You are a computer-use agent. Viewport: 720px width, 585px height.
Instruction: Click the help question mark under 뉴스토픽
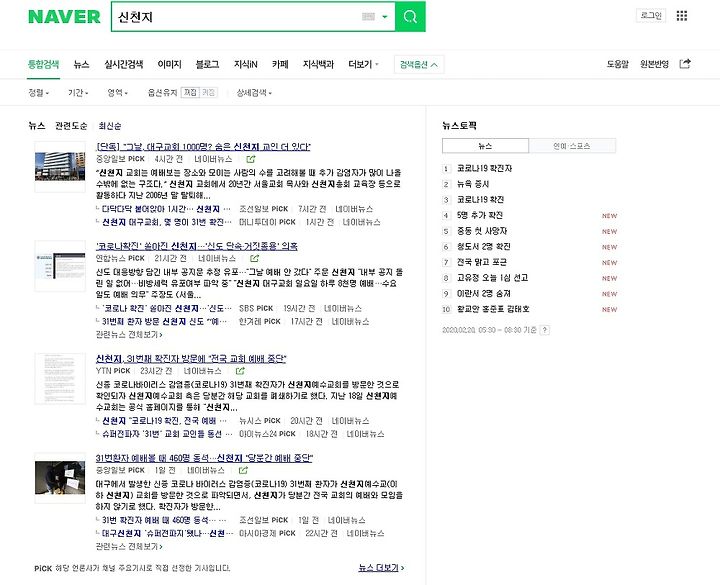(x=545, y=330)
